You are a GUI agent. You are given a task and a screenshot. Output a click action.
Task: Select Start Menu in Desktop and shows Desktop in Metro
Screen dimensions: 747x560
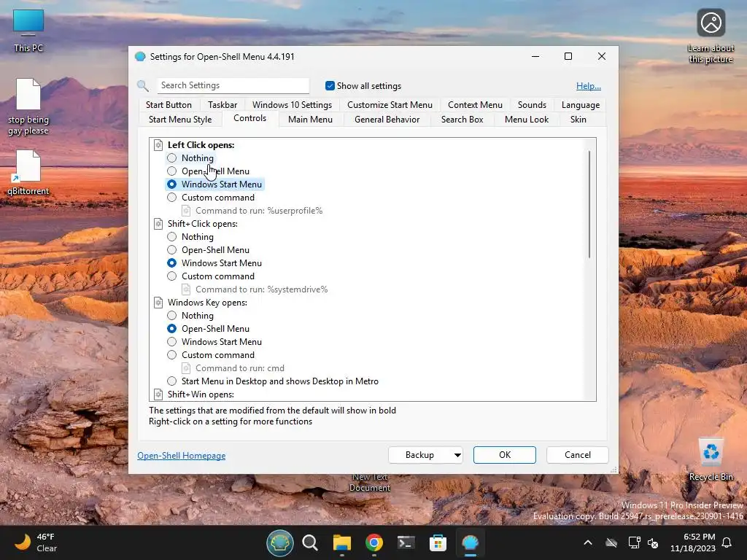pos(273,381)
